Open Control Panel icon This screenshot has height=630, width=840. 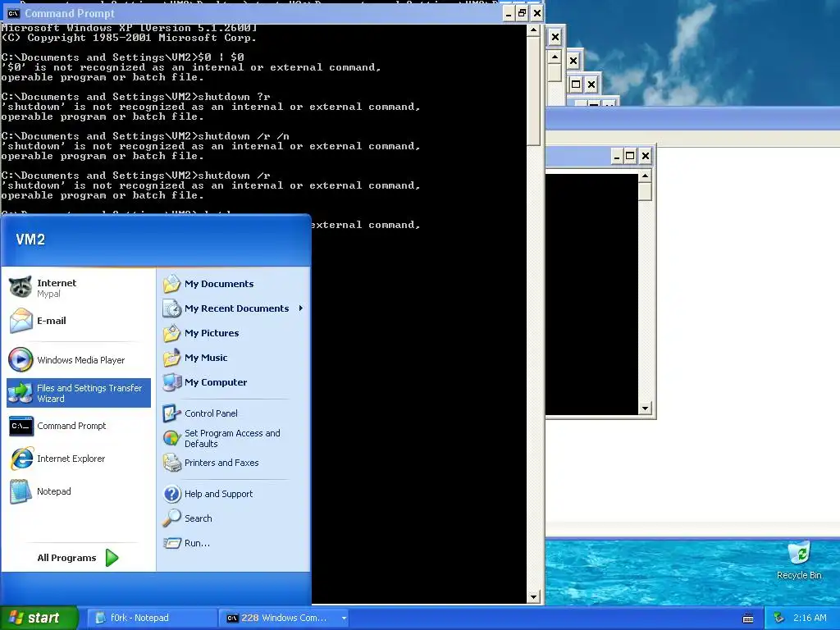(172, 413)
